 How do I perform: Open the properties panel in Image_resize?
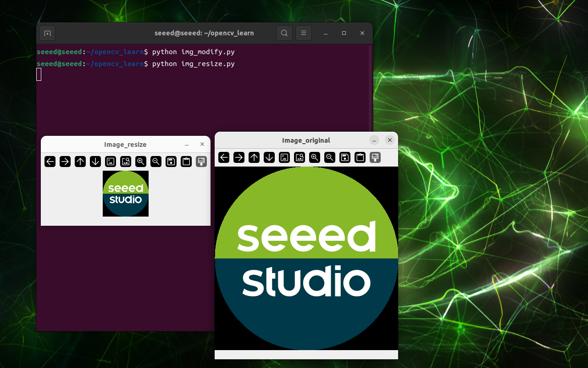coord(201,162)
